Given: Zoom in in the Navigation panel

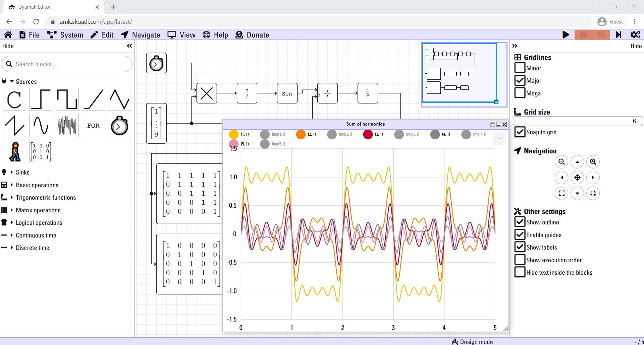Looking at the screenshot, I should click(x=593, y=162).
